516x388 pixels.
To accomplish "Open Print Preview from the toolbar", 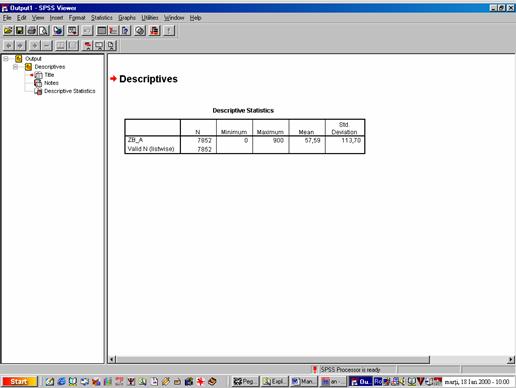I will tap(44, 31).
